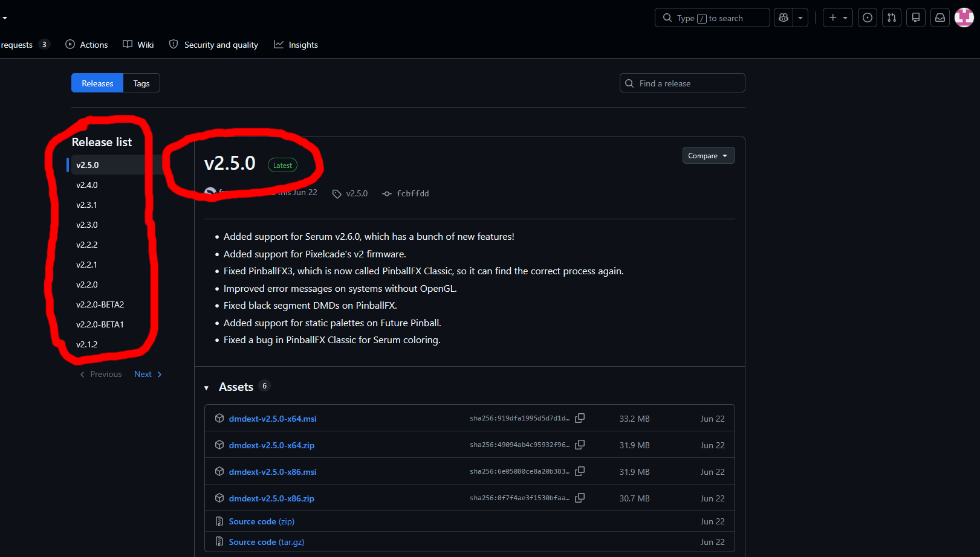Open the Repositories icon in the header
This screenshot has width=980, height=557.
(916, 18)
